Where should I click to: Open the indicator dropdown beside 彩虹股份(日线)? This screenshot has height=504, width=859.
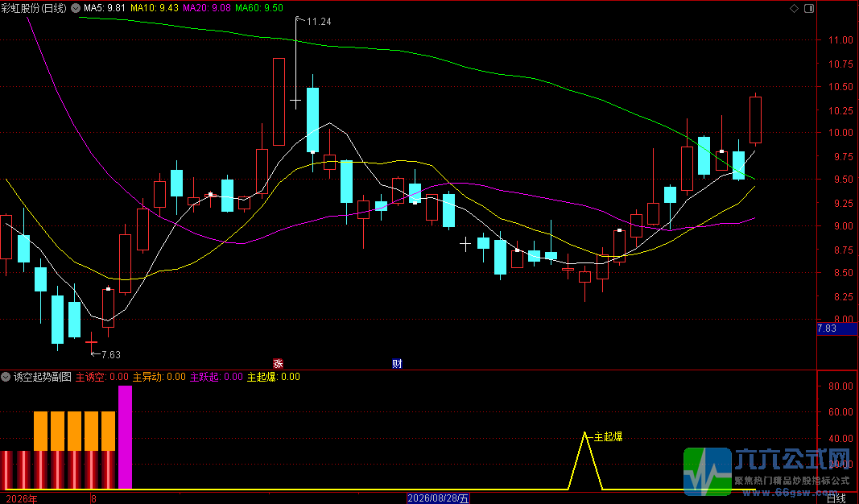[x=75, y=8]
